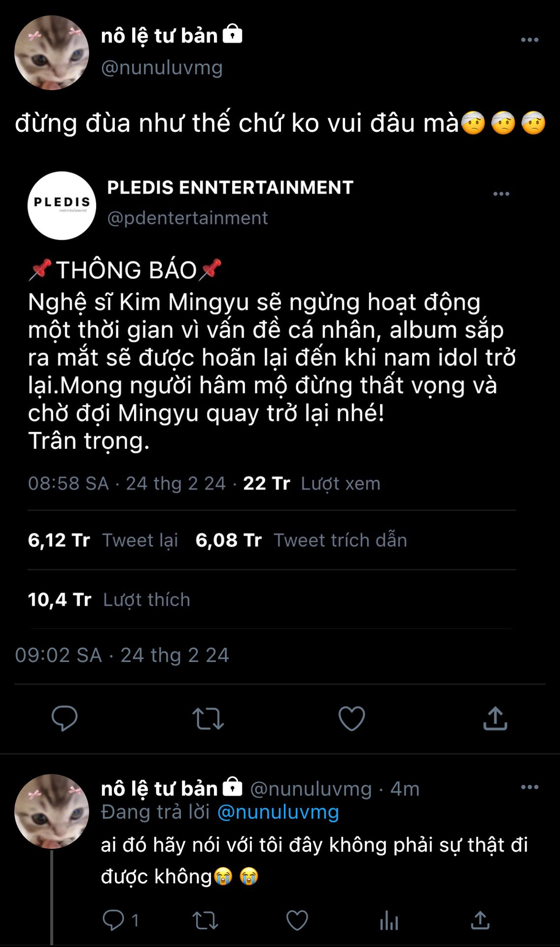The width and height of the screenshot is (560, 947).
Task: Open PLEDIS ENNTERTAINMENT account name
Action: 230,187
